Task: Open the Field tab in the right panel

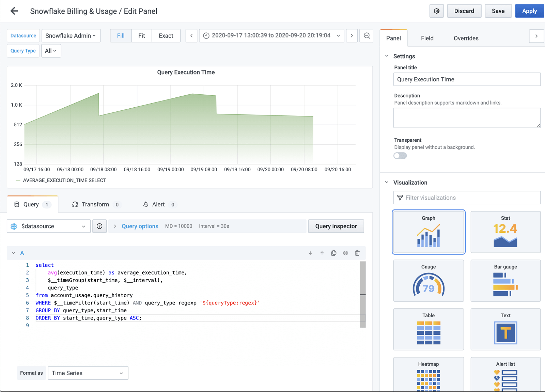Action: (427, 38)
